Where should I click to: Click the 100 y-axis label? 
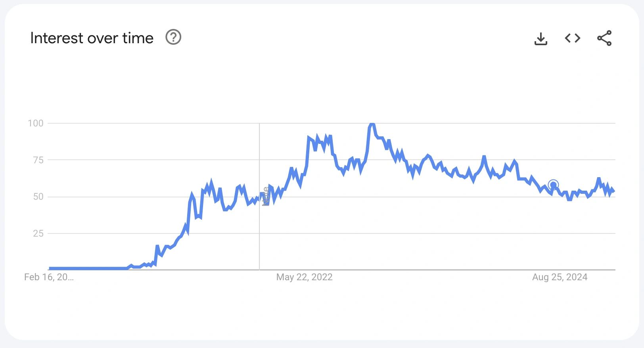(36, 123)
